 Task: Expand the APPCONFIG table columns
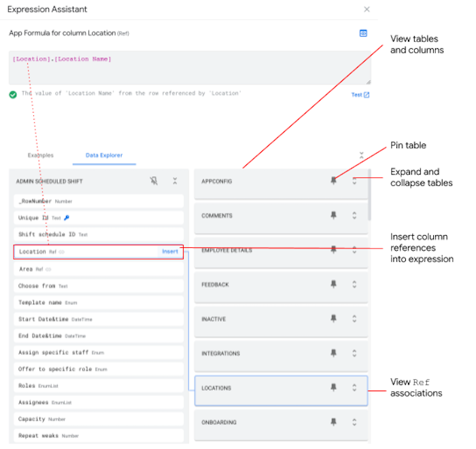click(354, 181)
